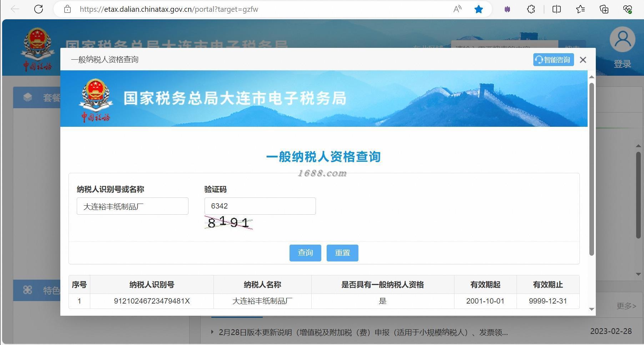
Task: Click the address bar URL
Action: (169, 9)
